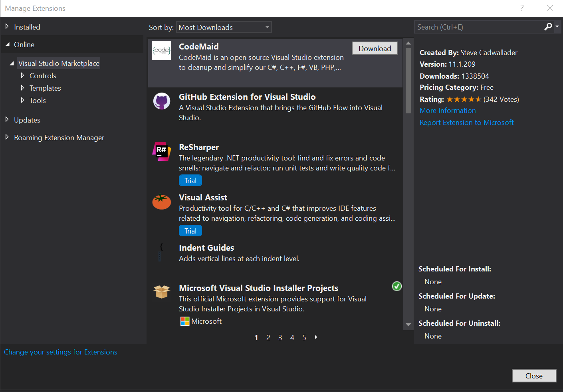
Task: Select the Installed category label
Action: (27, 27)
